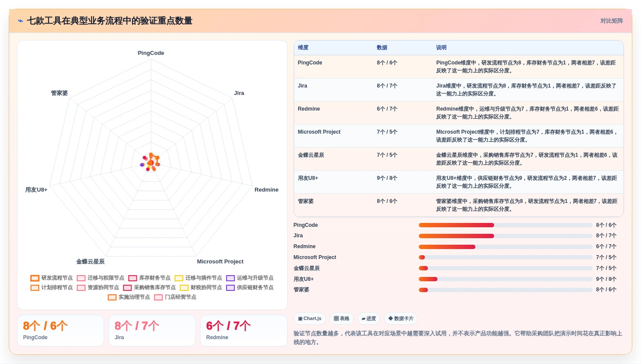The image size is (641, 364).
Task: Toggle the 供应链财务节点 legend entry
Action: pos(250,288)
